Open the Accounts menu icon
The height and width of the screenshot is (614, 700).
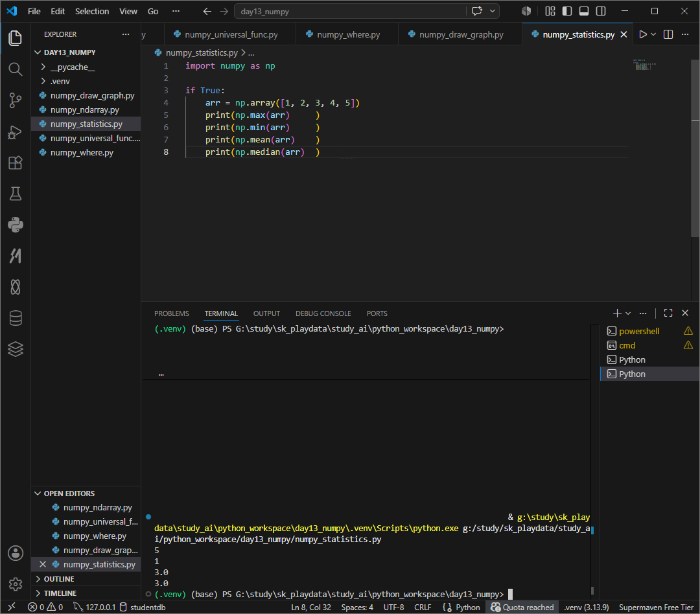[15, 553]
